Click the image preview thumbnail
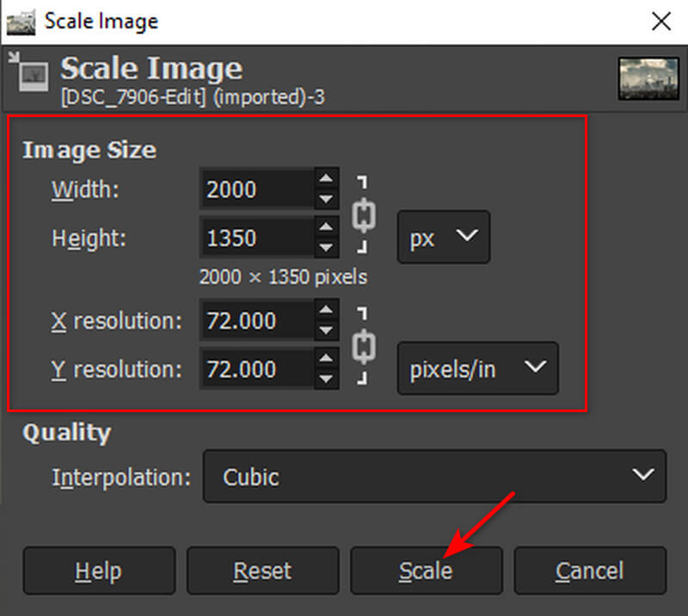Image resolution: width=688 pixels, height=616 pixels. tap(642, 79)
